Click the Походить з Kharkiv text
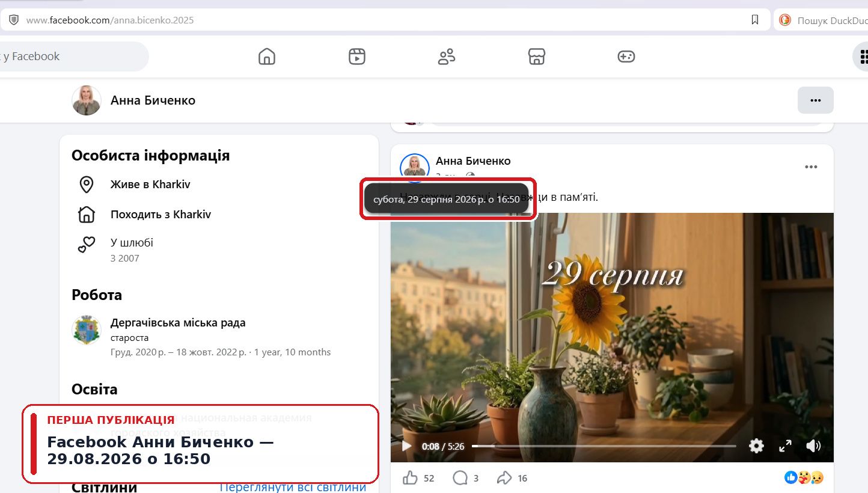The width and height of the screenshot is (868, 493). coord(160,215)
